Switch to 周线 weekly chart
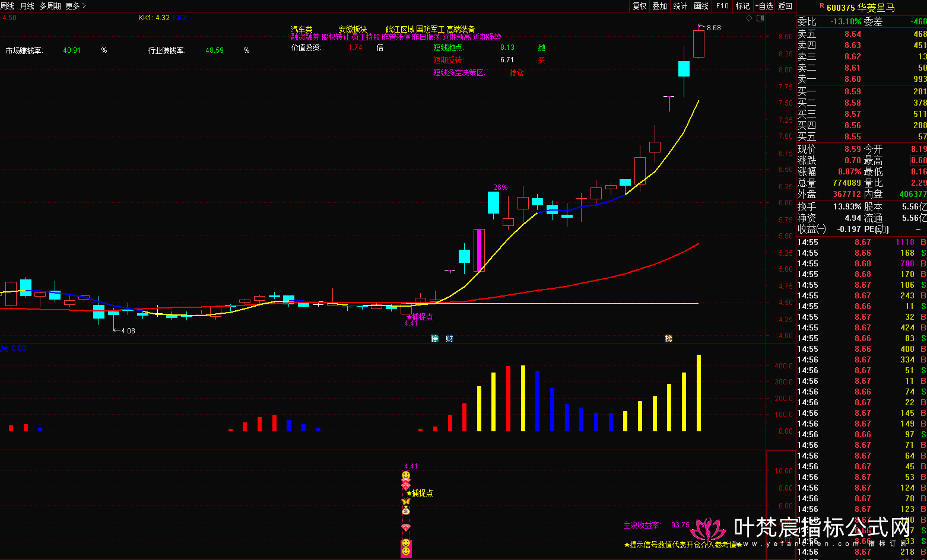Screen dimensions: 927x560 tap(7, 6)
